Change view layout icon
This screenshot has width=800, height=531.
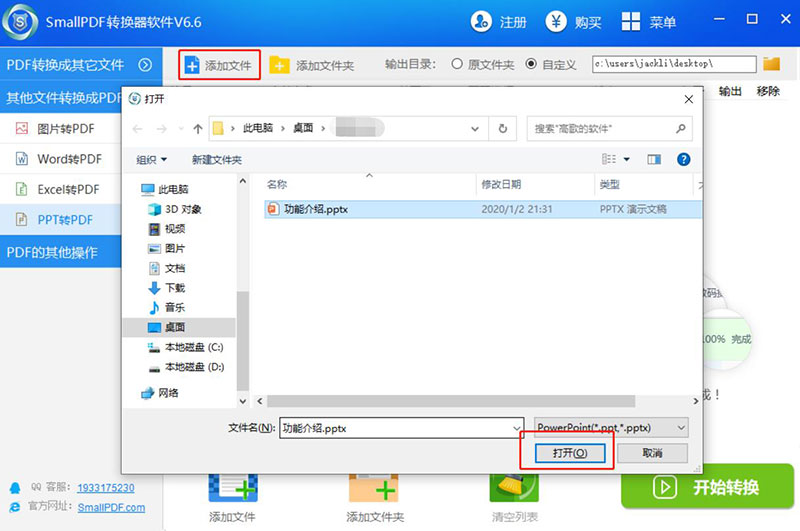click(609, 159)
